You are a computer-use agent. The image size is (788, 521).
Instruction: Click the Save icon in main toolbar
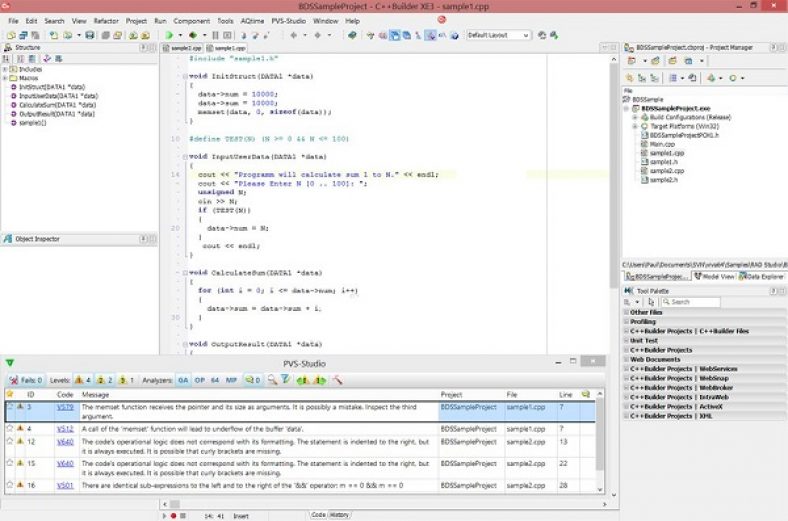click(90, 35)
